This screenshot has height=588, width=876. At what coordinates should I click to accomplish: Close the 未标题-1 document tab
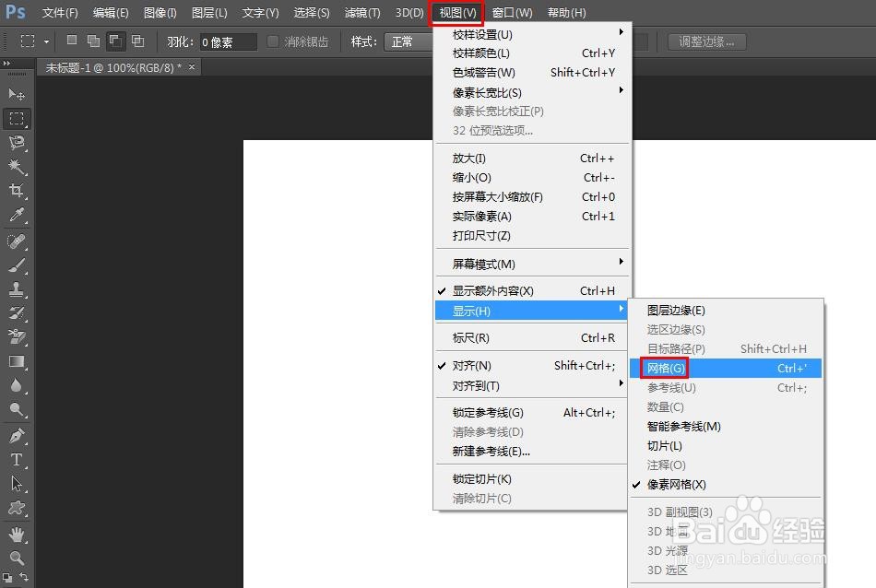pos(192,67)
